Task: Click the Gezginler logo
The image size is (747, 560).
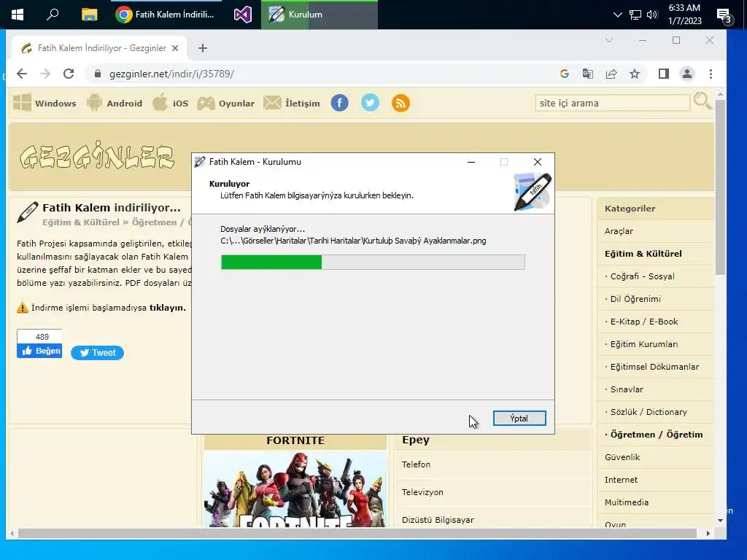Action: click(97, 155)
